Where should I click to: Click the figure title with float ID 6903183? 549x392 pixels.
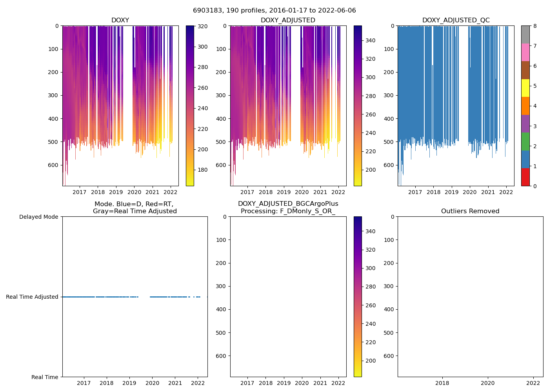tap(274, 11)
